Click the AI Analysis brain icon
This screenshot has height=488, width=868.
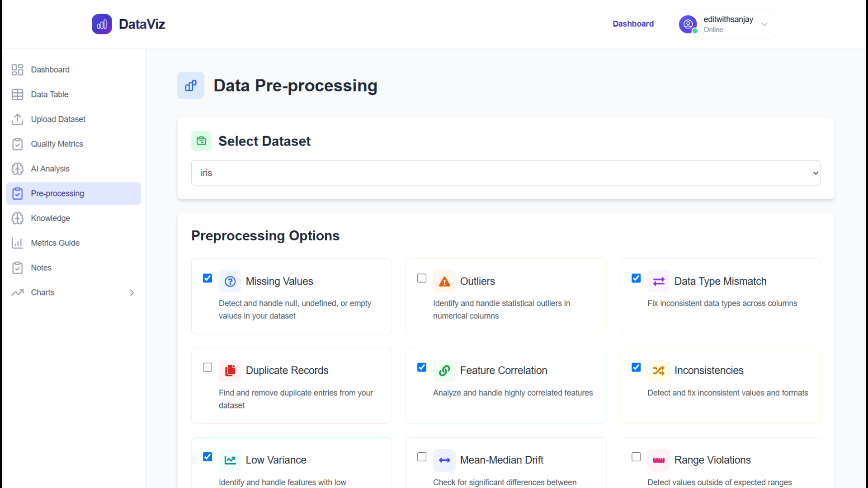[17, 169]
